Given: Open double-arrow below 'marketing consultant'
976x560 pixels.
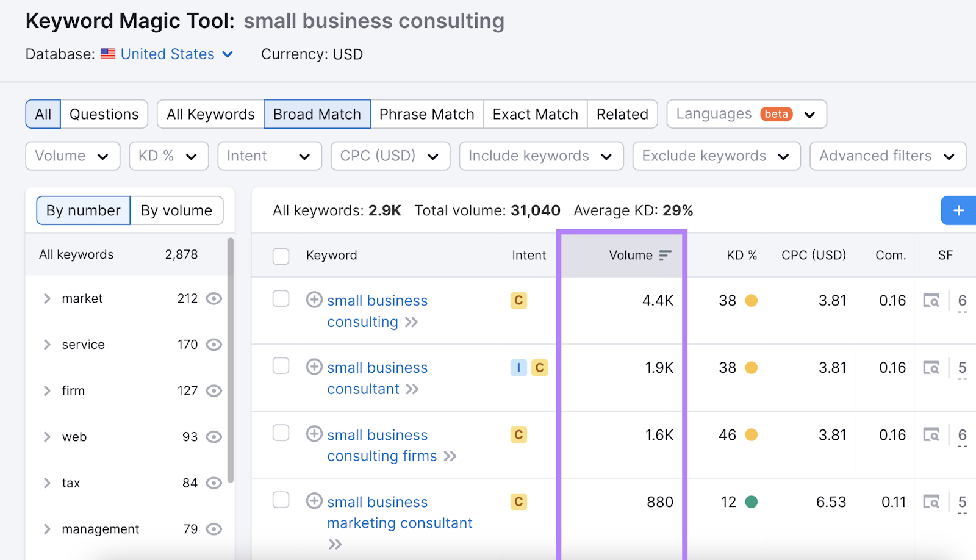Looking at the screenshot, I should point(335,544).
